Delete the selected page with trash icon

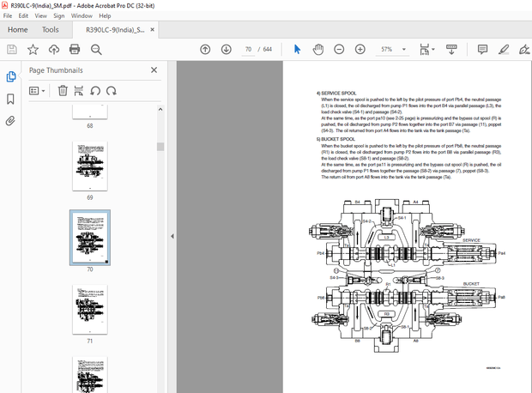pyautogui.click(x=63, y=90)
